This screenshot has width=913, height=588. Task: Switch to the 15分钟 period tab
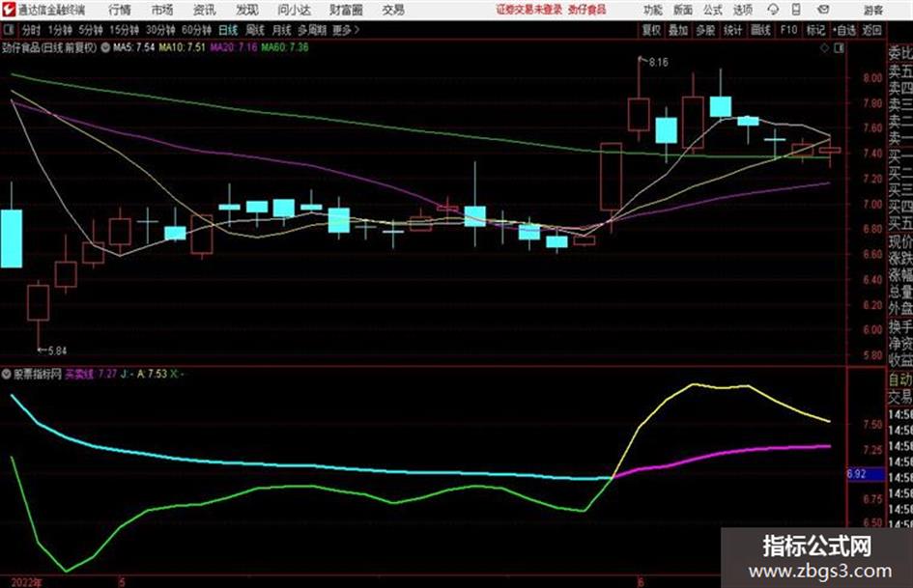pos(124,30)
